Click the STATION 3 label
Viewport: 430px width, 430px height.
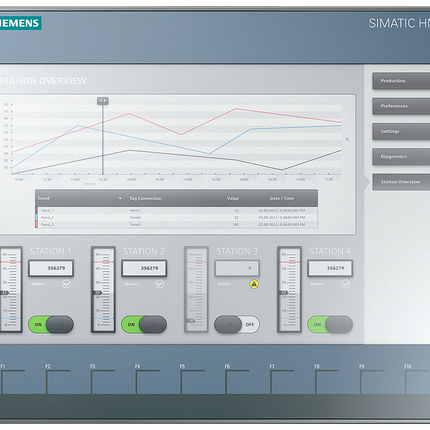click(237, 251)
